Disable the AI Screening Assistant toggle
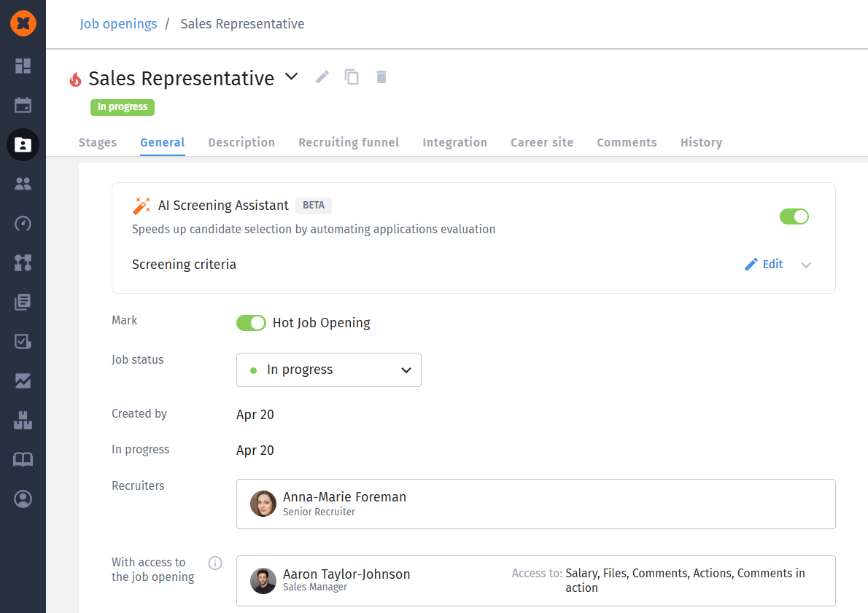This screenshot has height=613, width=868. pos(794,216)
